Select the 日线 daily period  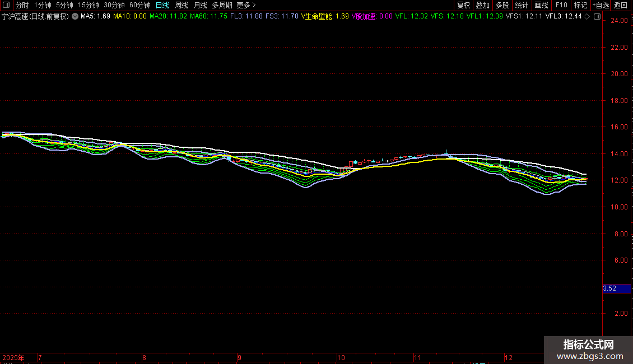tap(162, 5)
